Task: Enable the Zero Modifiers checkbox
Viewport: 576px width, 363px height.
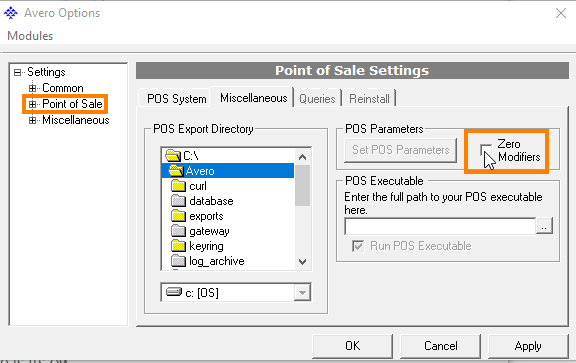Action: click(x=486, y=150)
